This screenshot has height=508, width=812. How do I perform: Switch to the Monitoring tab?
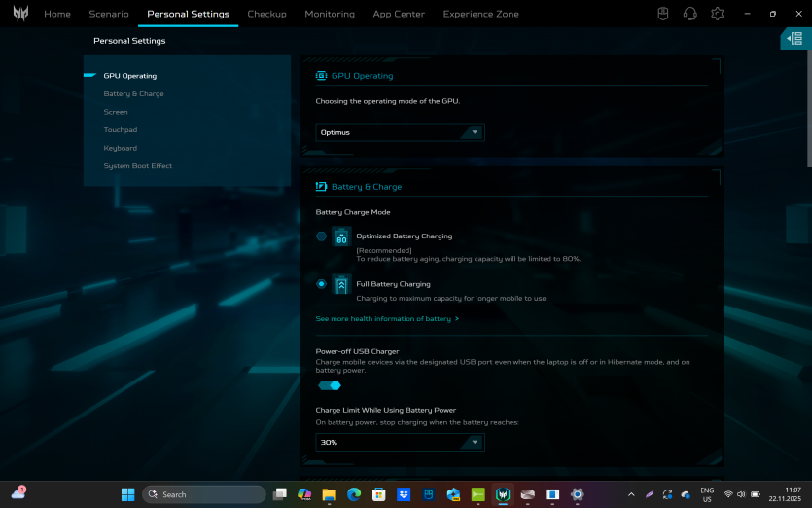330,14
